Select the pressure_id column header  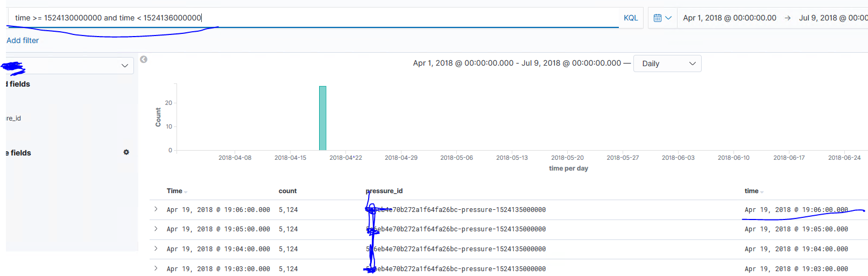[384, 191]
